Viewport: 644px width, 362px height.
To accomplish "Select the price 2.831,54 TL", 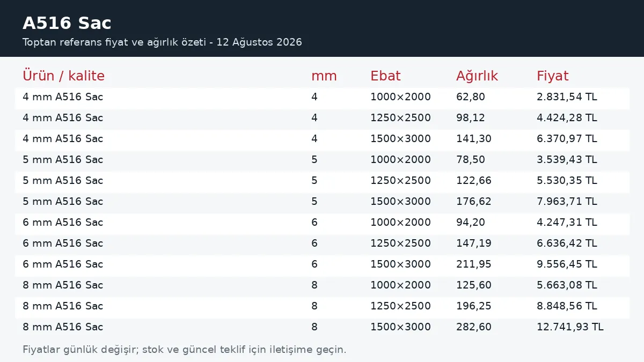I will pos(567,97).
